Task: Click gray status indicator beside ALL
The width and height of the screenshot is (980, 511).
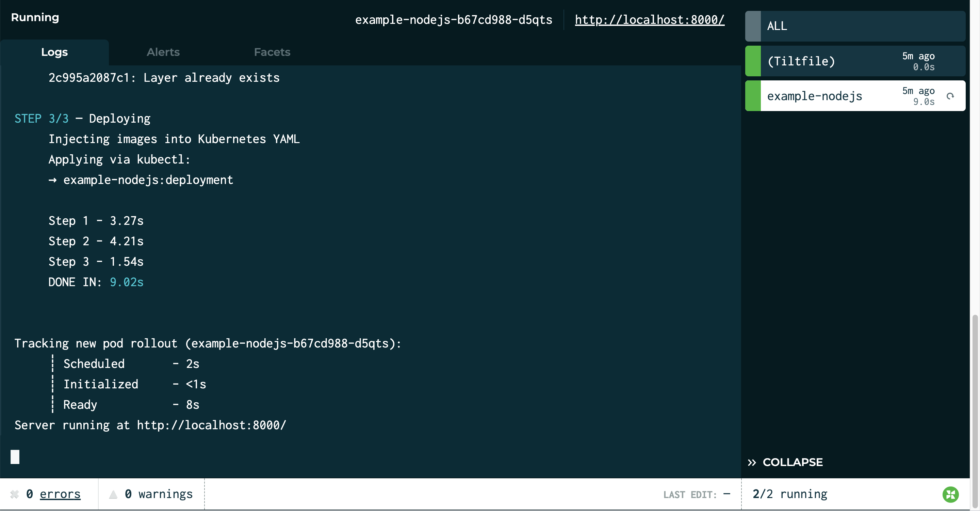Action: coord(753,26)
